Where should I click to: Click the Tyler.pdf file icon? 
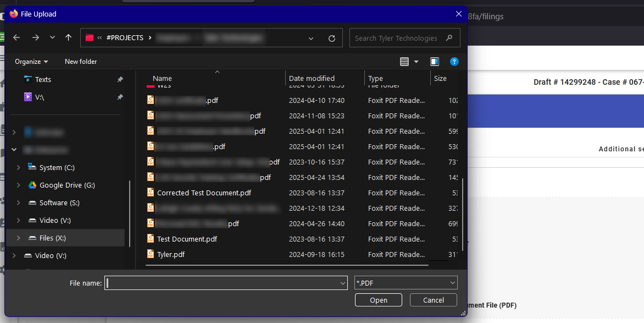(151, 254)
